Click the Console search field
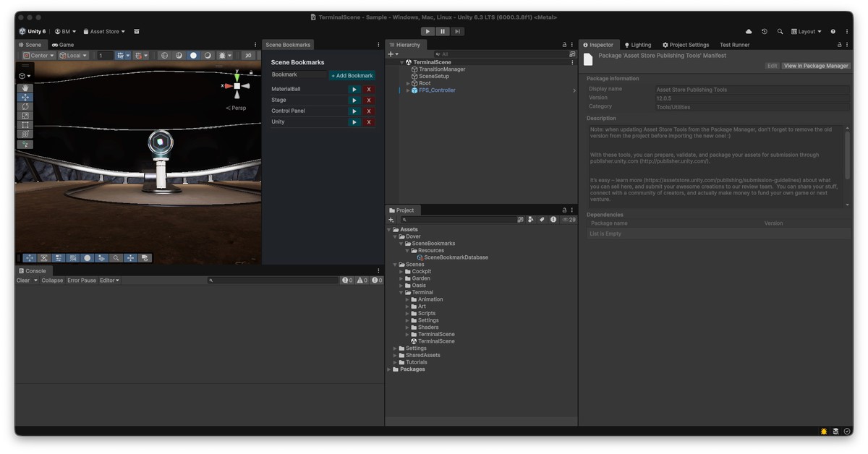 tap(273, 280)
